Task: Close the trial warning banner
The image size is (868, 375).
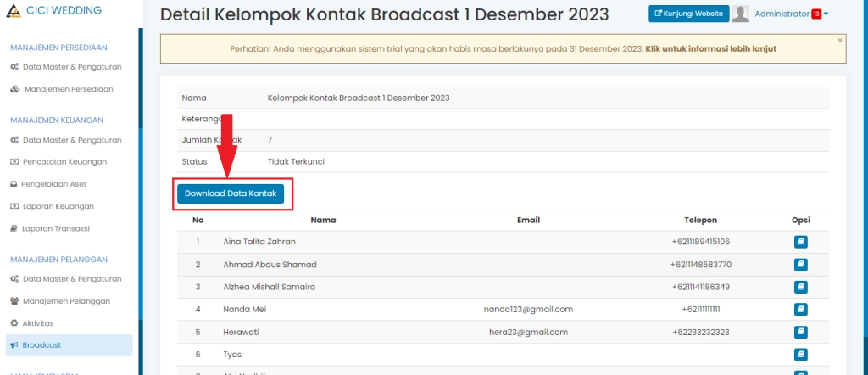Action: pos(840,41)
